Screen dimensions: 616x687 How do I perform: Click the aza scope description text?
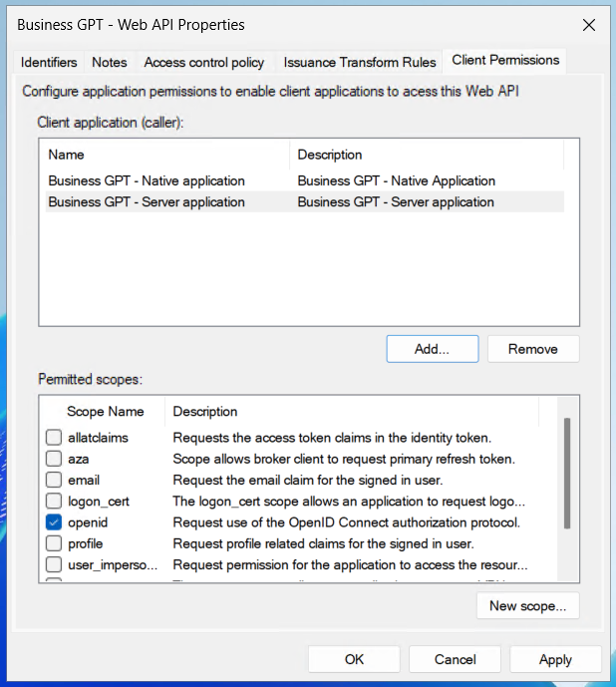pos(344,459)
